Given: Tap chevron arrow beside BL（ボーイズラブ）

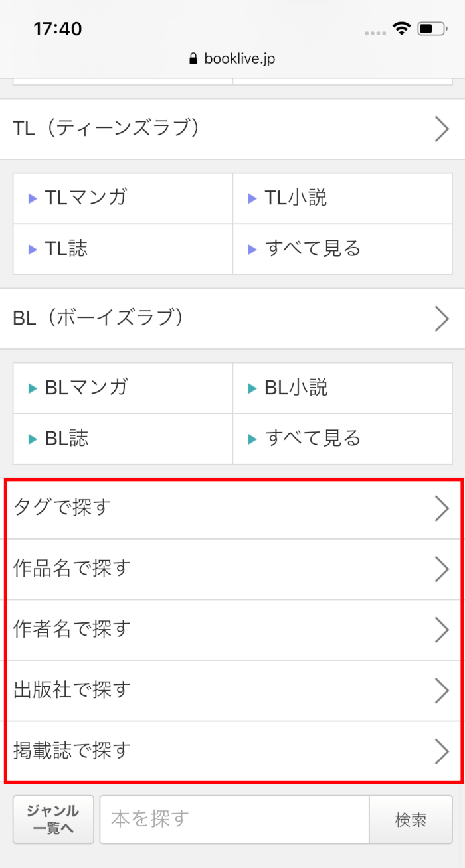Looking at the screenshot, I should click(x=442, y=319).
